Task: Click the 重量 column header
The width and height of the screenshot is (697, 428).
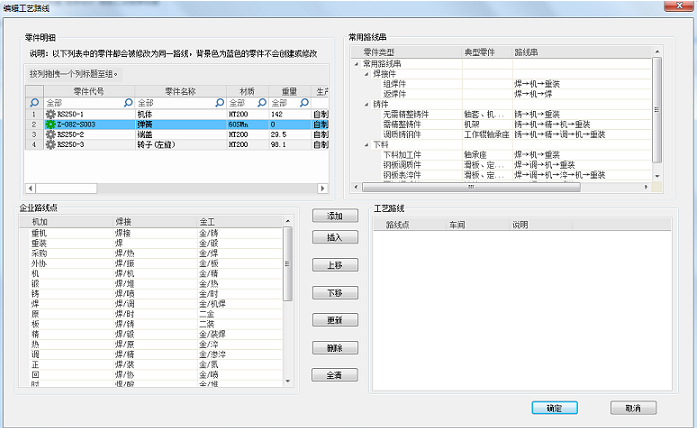Action: tap(289, 92)
